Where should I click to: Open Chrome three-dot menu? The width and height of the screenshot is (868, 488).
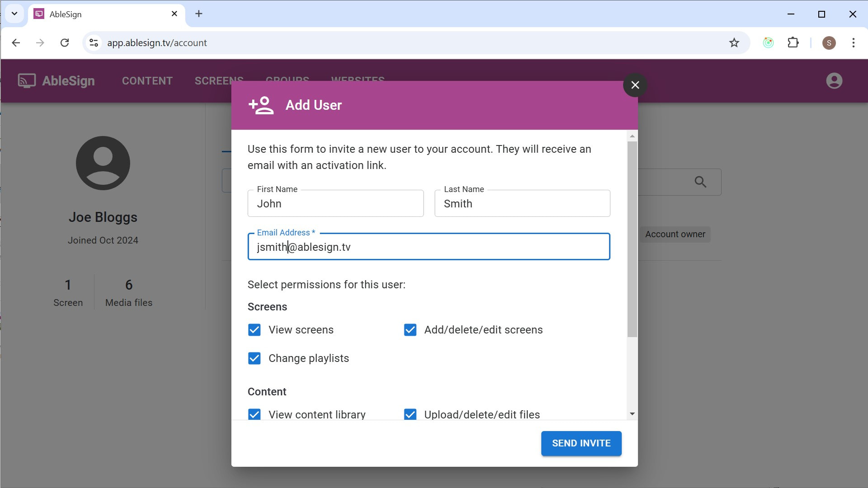[x=853, y=43]
